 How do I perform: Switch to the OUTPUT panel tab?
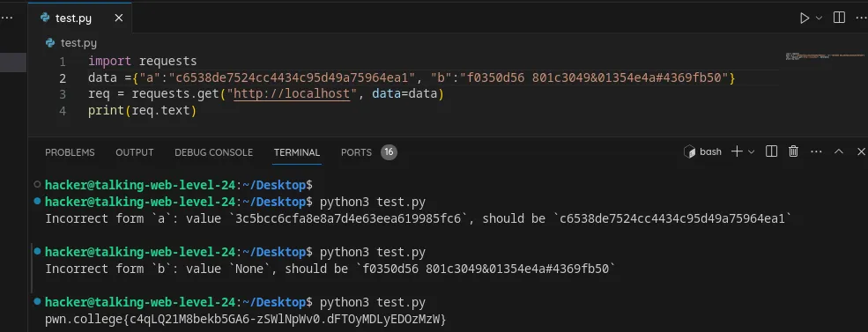coord(135,152)
